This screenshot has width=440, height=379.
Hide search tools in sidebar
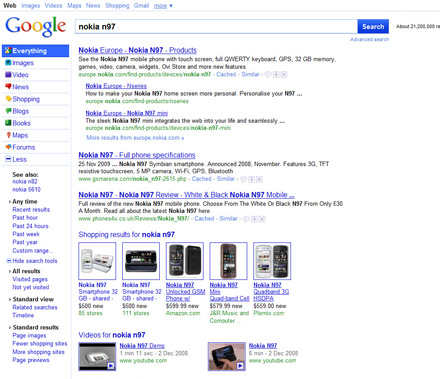click(32, 261)
